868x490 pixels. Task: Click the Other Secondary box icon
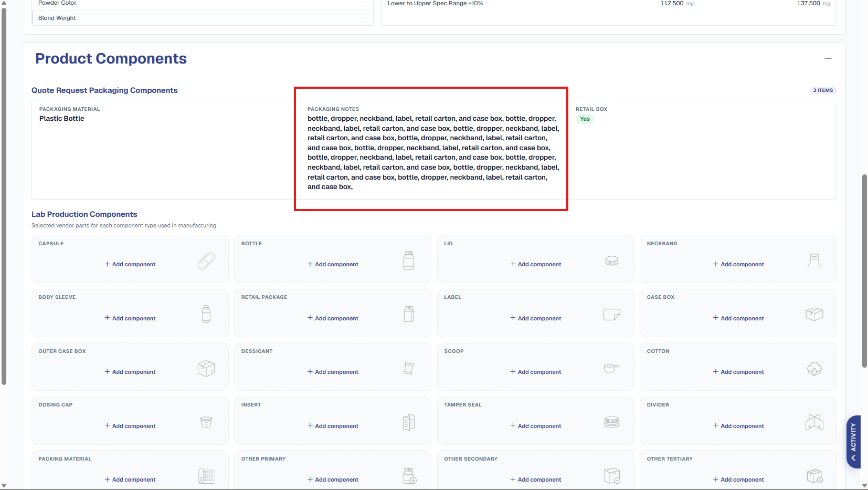[x=612, y=476]
